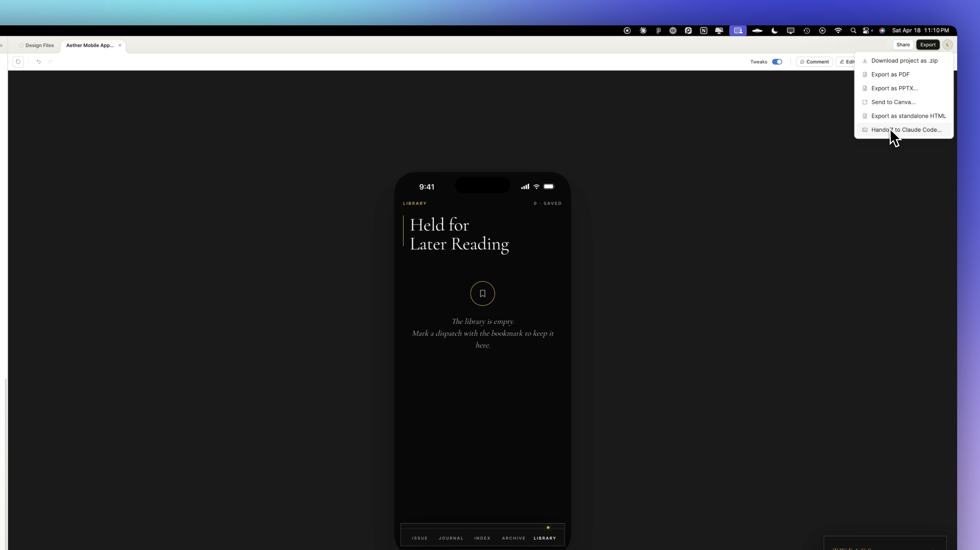
Task: Click the Comment button
Action: coord(814,62)
